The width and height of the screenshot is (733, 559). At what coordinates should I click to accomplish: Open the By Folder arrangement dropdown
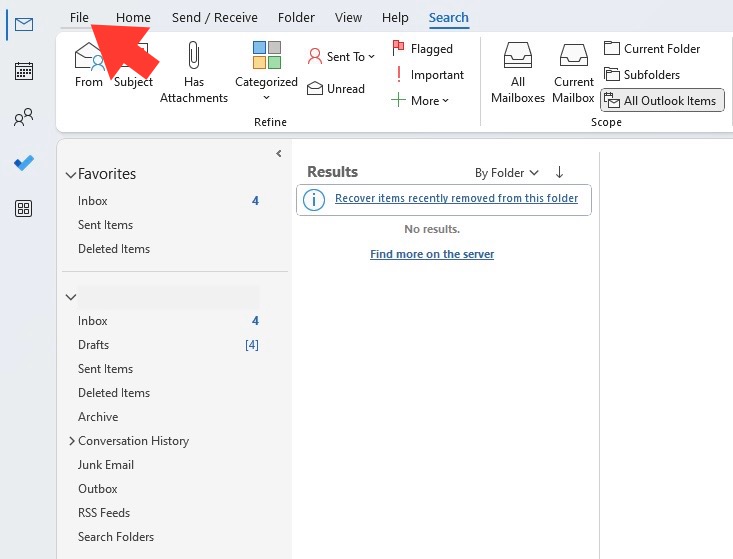point(507,173)
